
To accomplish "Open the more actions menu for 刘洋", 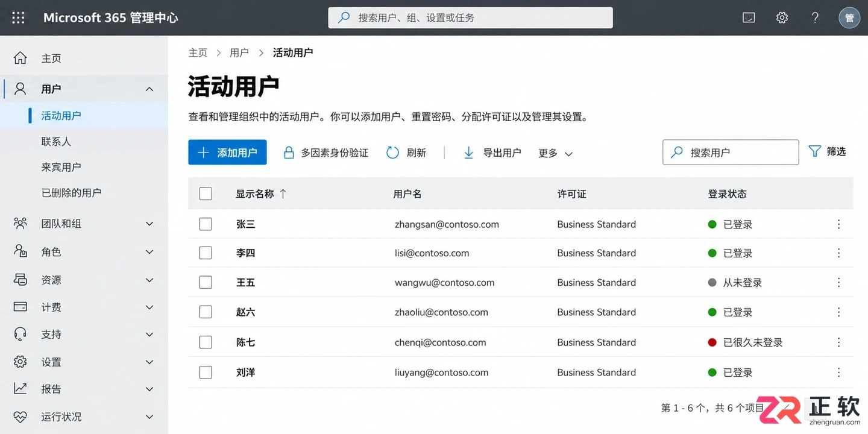I will click(x=838, y=373).
